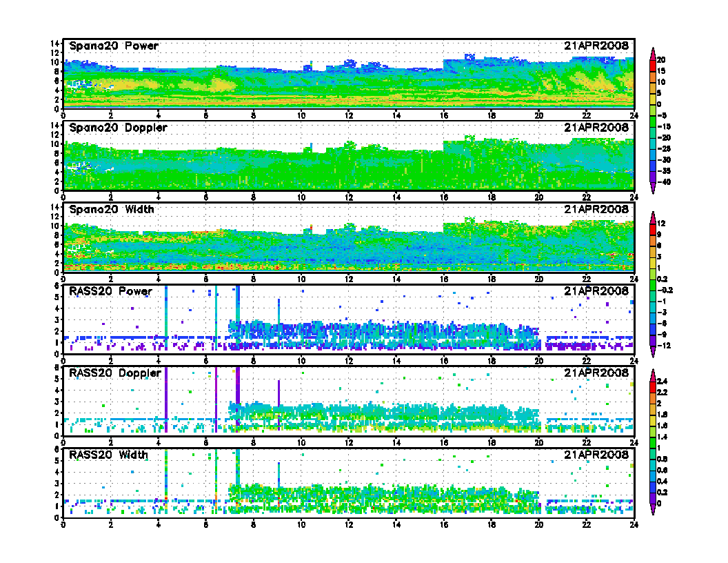728x563 pixels.
Task: Click the '2.2' label on the bottom colorbar
Action: pyautogui.click(x=662, y=393)
